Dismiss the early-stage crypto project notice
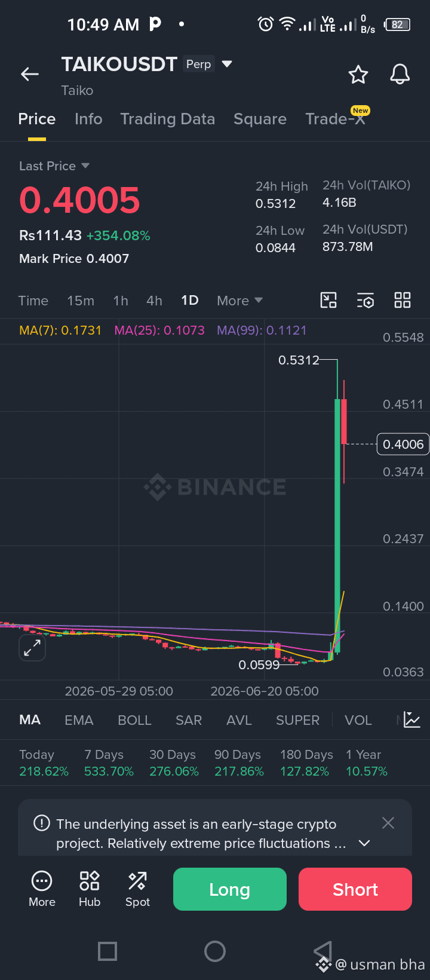Viewport: 430px width, 980px height. (388, 823)
